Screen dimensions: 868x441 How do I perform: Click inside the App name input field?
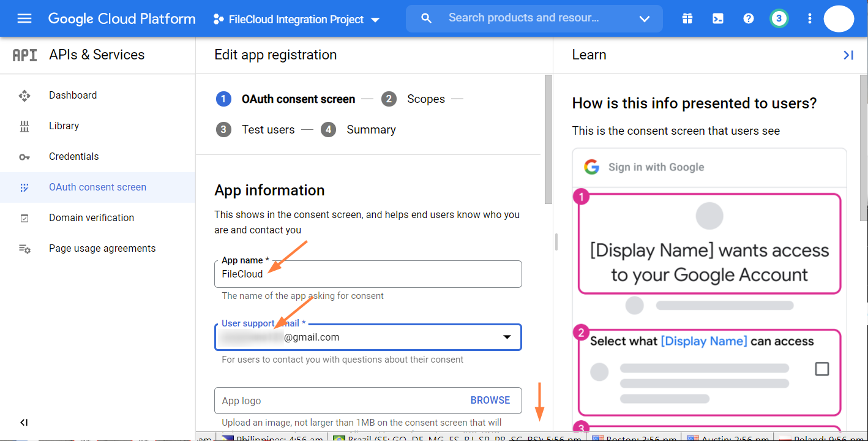click(x=367, y=274)
